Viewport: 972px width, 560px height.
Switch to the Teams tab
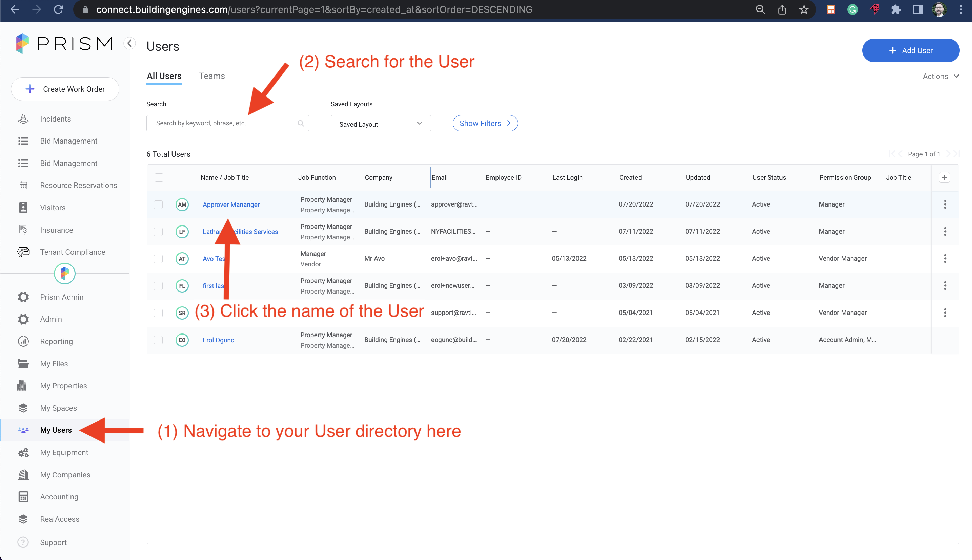212,76
